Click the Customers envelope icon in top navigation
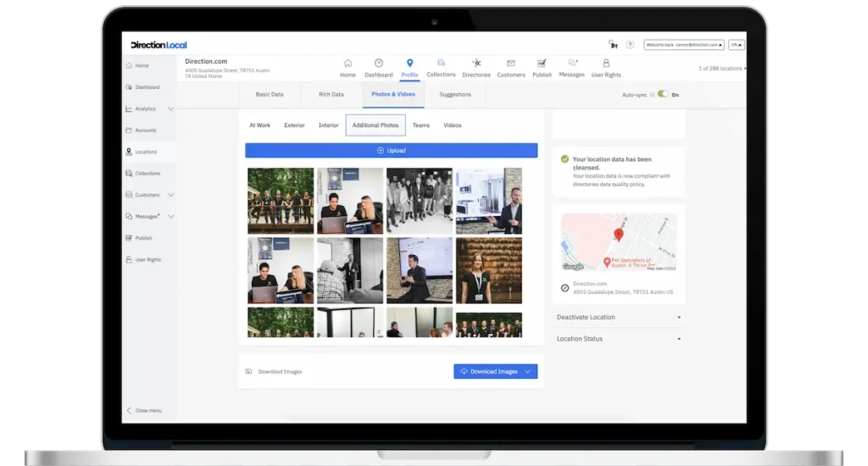This screenshot has width=868, height=466. 510,64
